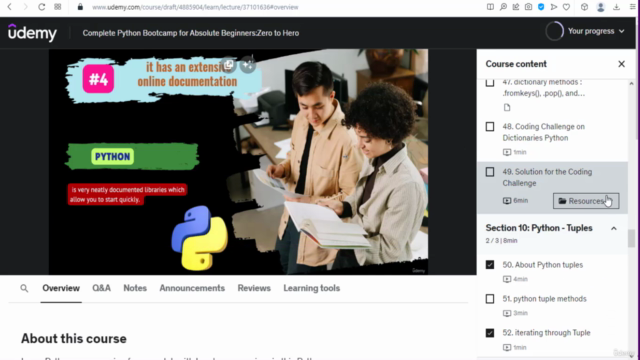Check lecture 51 python tuple methods
The image size is (640, 360).
[490, 299]
